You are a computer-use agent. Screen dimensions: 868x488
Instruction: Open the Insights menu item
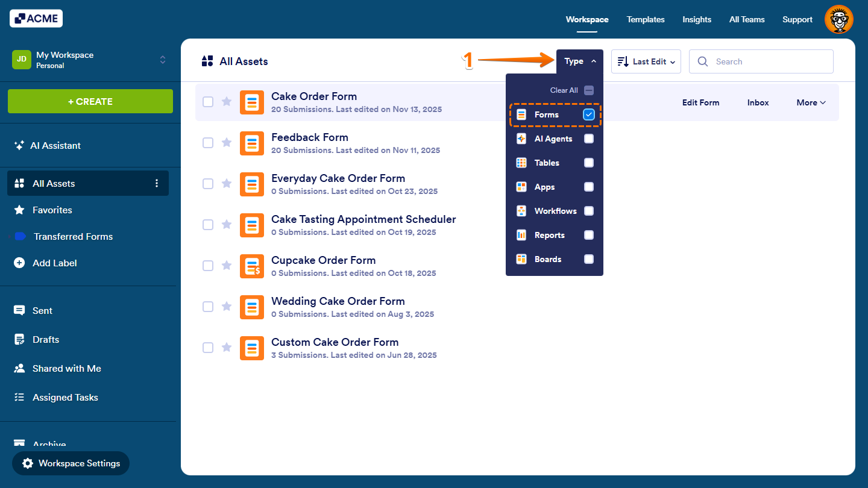click(697, 19)
